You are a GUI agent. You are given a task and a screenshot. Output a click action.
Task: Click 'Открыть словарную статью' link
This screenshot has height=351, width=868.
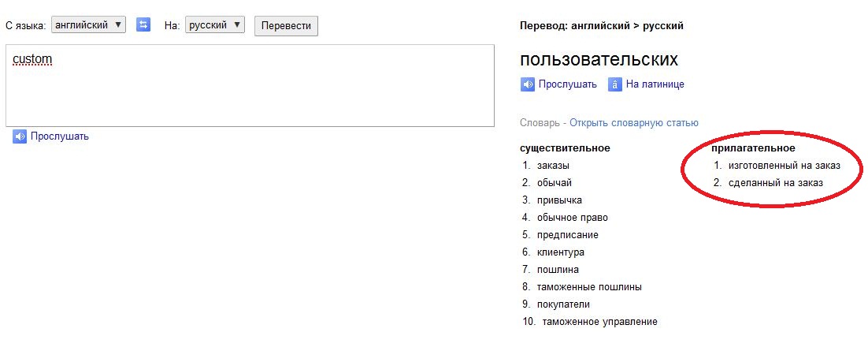coord(633,123)
